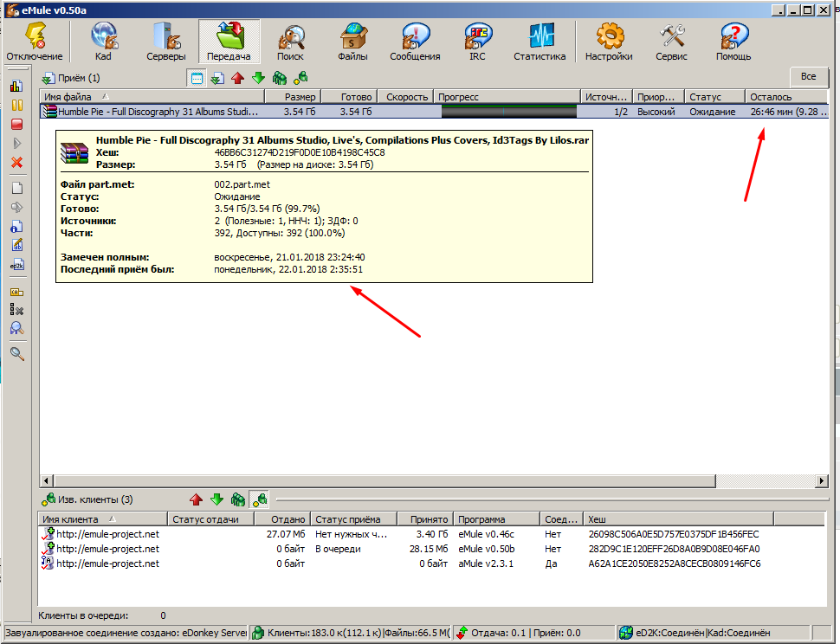The image size is (840, 644).
Task: Click the find related files icon
Action: click(x=16, y=329)
